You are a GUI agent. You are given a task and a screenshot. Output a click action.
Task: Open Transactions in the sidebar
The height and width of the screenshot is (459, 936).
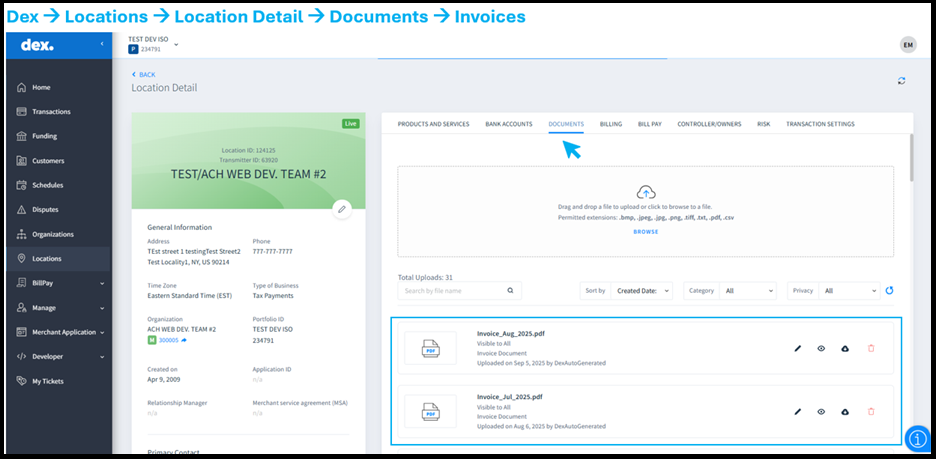51,112
